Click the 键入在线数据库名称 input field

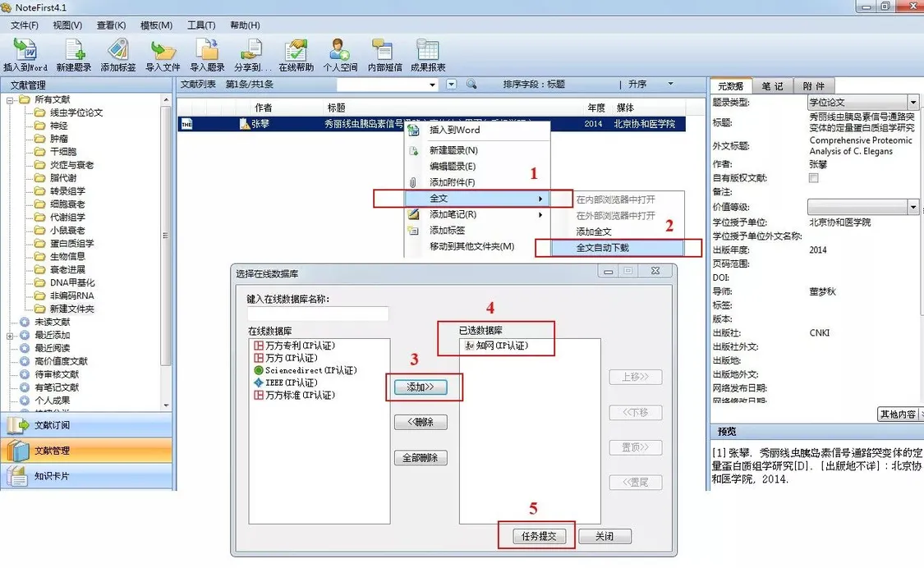pyautogui.click(x=318, y=314)
